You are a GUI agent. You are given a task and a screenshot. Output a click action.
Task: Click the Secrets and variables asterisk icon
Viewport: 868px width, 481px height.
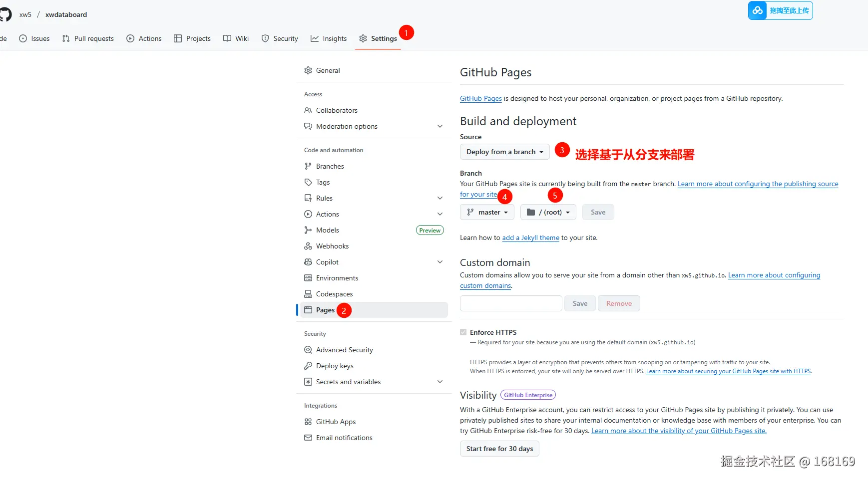pos(308,382)
